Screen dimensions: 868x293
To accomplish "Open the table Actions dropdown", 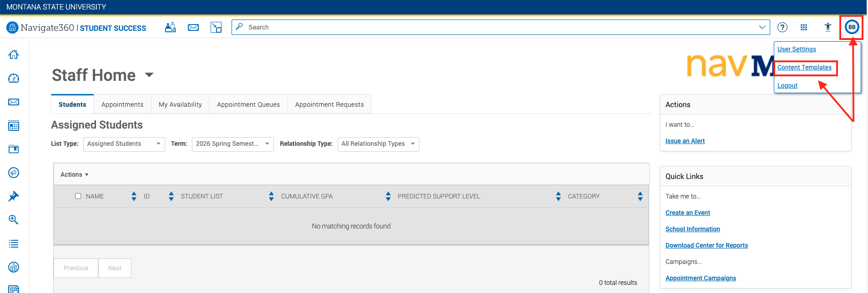I will coord(75,174).
